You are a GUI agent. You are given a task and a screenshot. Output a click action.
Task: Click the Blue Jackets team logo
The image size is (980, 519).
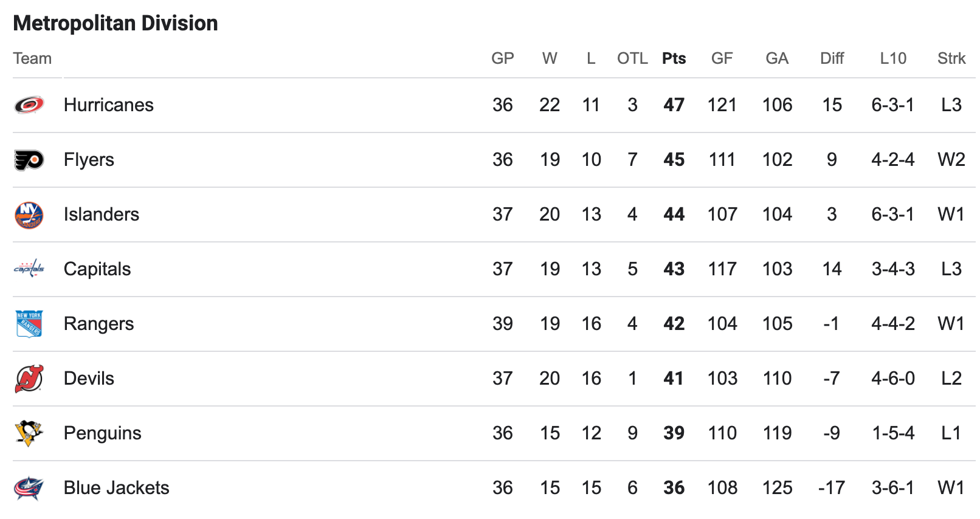[x=29, y=488]
